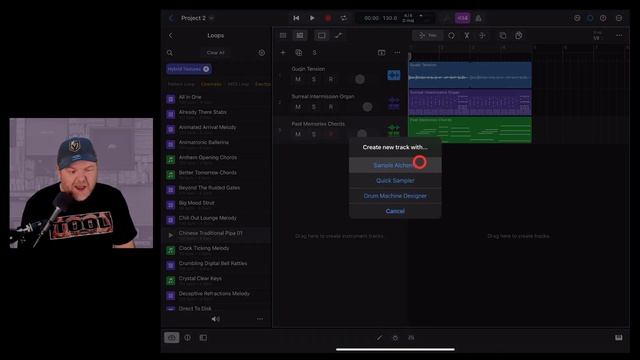Click the red Record button
The image size is (640, 360).
[328, 18]
